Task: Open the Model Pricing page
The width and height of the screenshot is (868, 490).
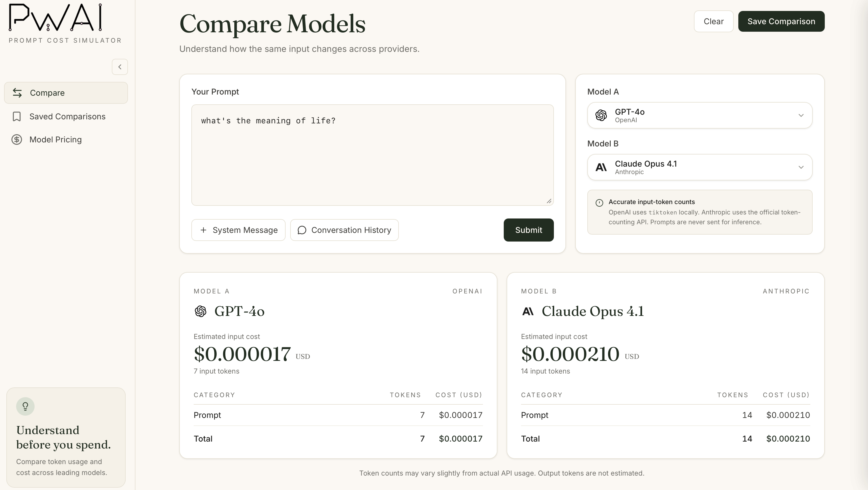Action: [x=66, y=140]
